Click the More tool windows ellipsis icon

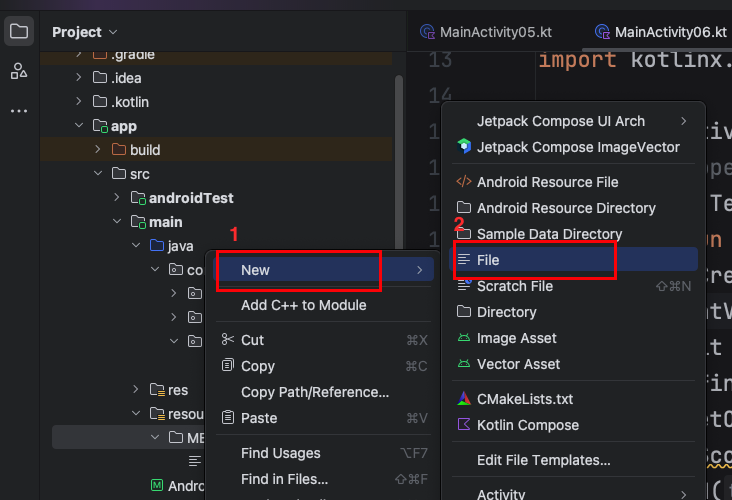pyautogui.click(x=19, y=111)
